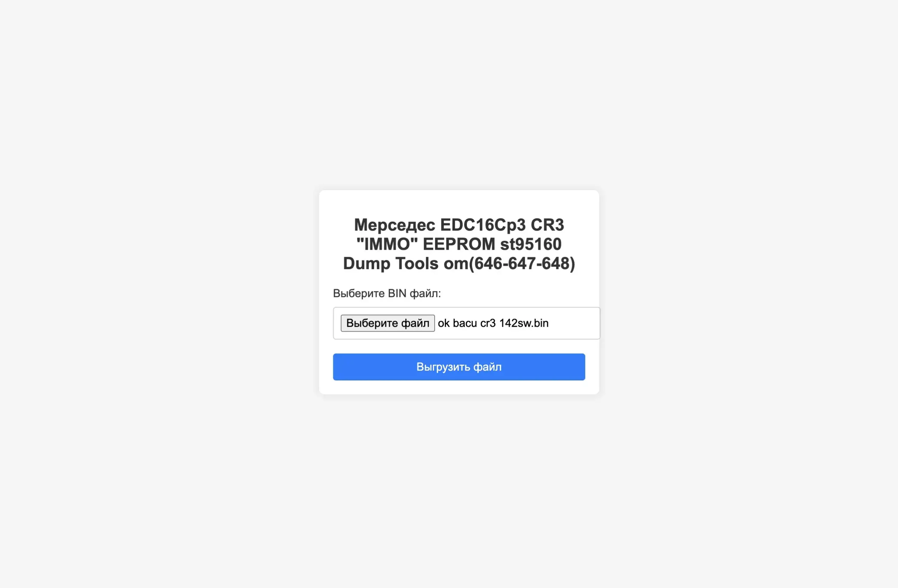Click the white card margin above the heading

[459, 203]
